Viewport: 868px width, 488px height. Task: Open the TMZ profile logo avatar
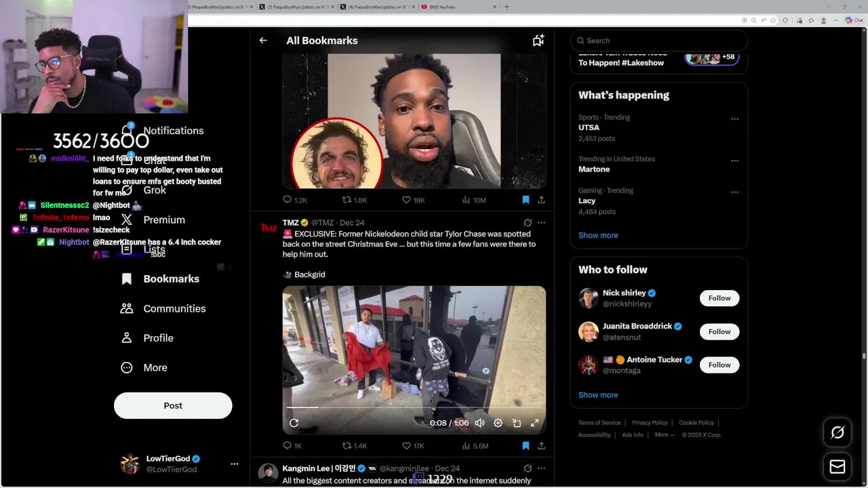click(268, 227)
